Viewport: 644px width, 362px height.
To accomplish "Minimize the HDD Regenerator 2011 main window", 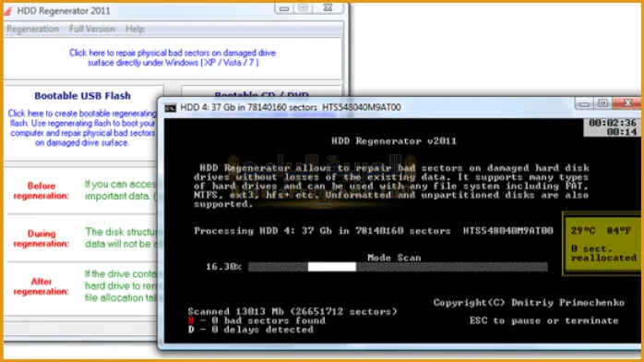I will coord(284,7).
